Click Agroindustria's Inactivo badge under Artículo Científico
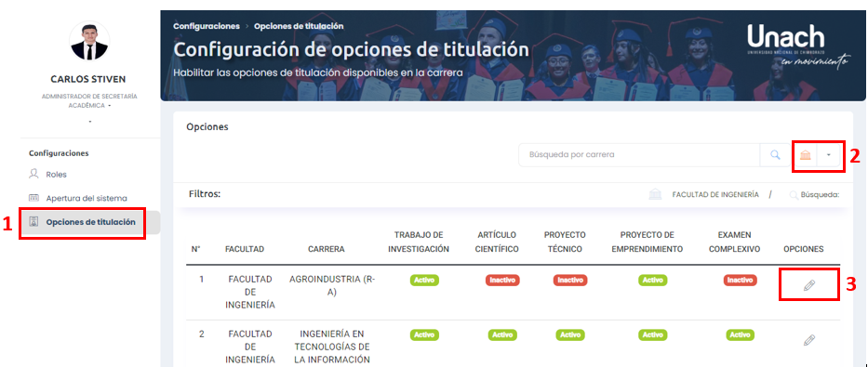This screenshot has height=367, width=868. (503, 281)
